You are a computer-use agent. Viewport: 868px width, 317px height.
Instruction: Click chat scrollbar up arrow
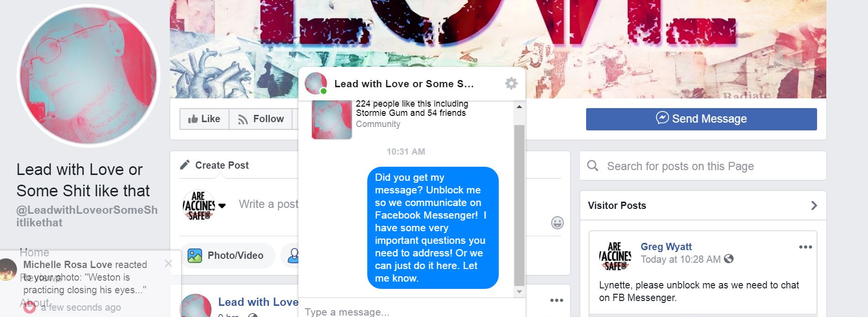pos(519,107)
